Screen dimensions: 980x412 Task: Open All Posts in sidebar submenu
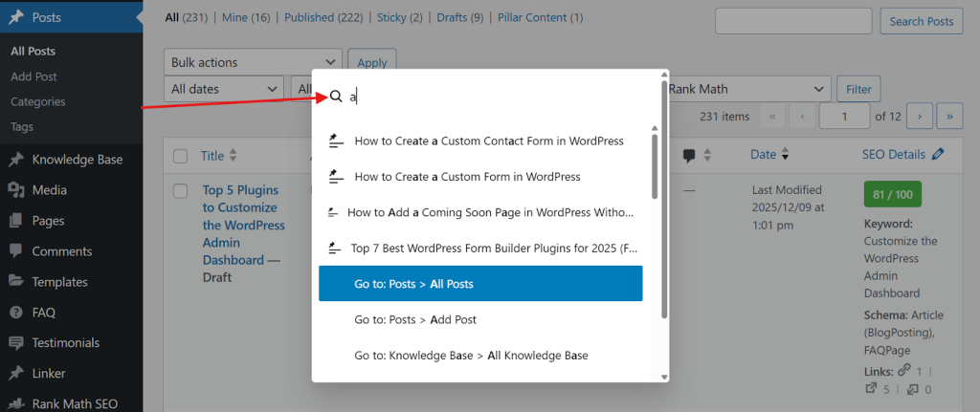point(33,52)
